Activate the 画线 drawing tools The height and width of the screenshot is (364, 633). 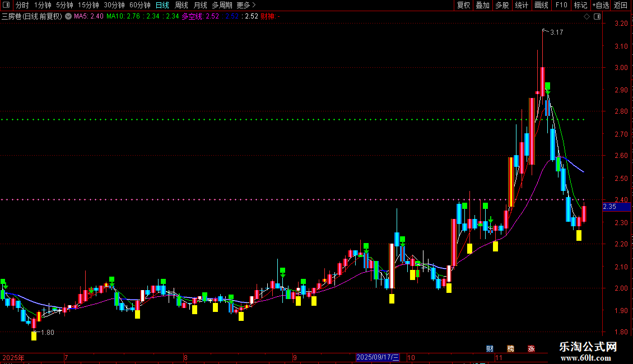[x=541, y=5]
